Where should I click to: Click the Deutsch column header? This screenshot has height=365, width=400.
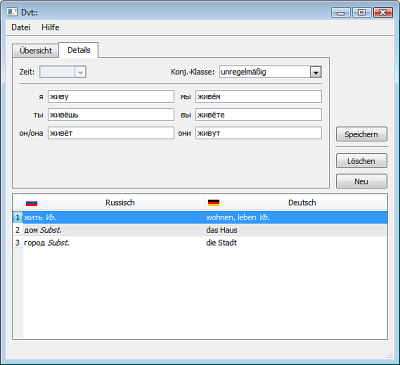(296, 203)
